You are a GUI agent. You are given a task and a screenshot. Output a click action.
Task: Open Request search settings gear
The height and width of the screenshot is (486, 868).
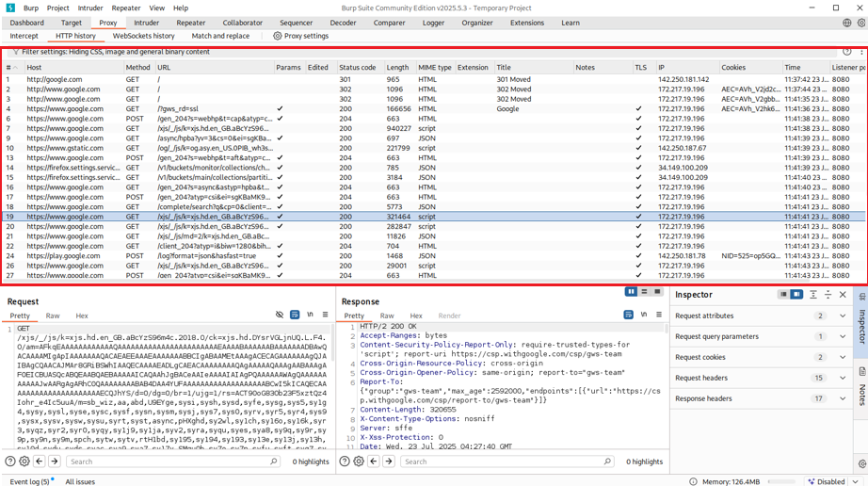pos(24,462)
